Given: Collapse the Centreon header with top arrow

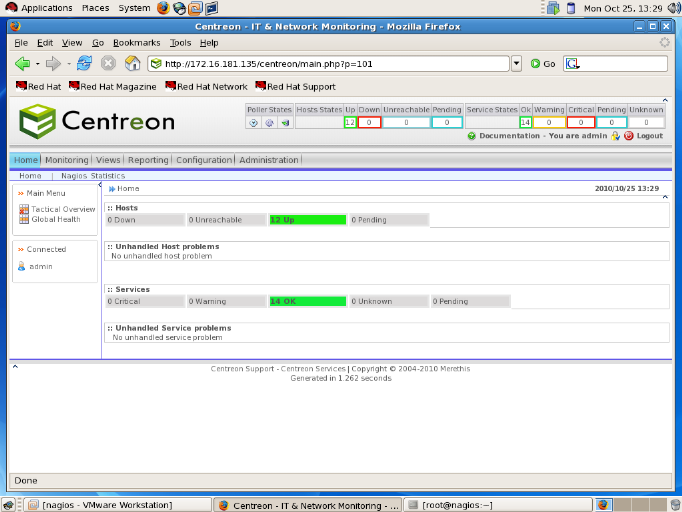Looking at the screenshot, I should click(x=665, y=100).
